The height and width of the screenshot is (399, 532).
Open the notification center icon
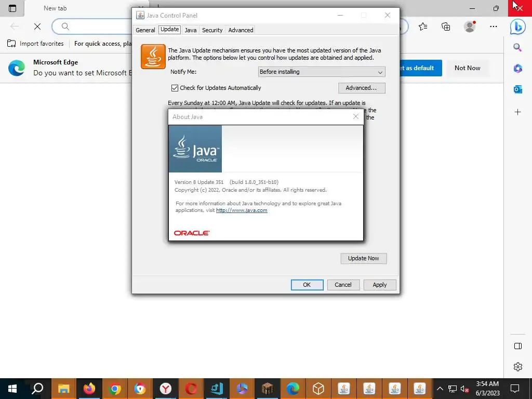(515, 389)
